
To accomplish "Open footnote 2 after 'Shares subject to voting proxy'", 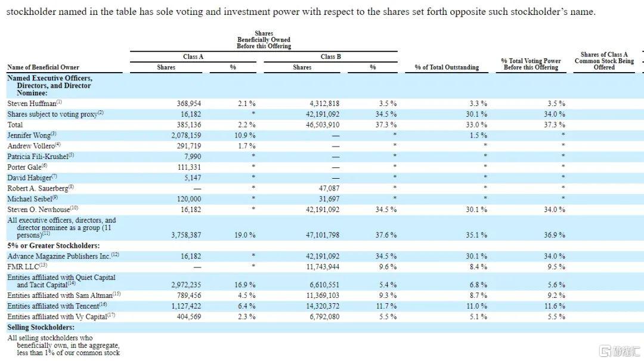I will click(101, 113).
